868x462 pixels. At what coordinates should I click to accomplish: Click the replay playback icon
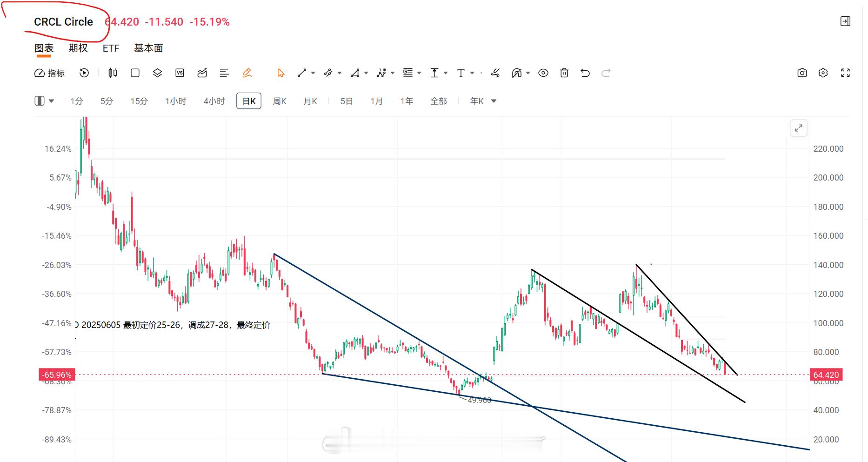pyautogui.click(x=84, y=73)
